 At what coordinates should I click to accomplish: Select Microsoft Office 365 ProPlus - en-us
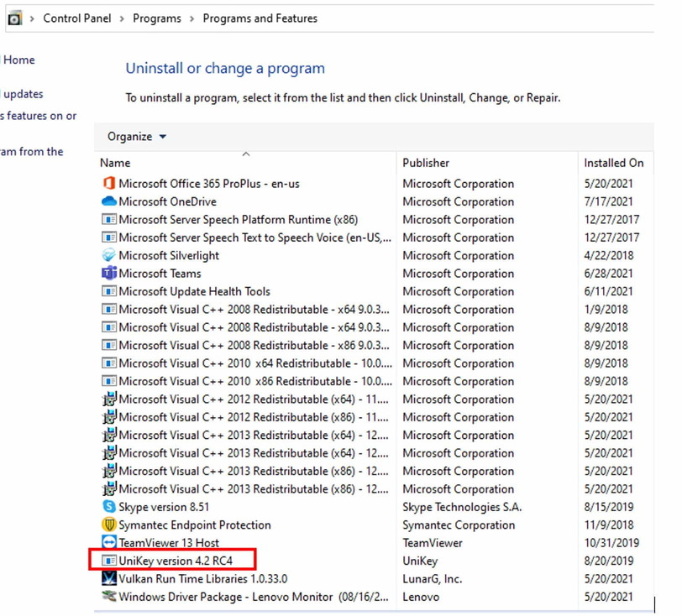(x=209, y=184)
